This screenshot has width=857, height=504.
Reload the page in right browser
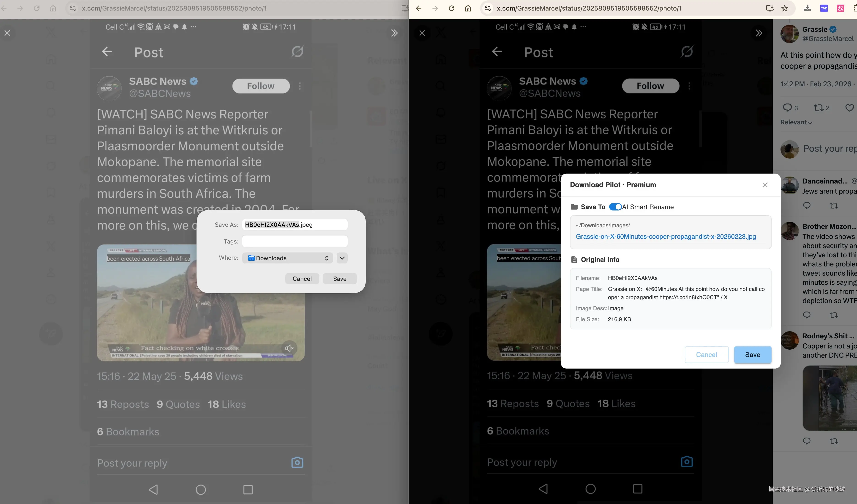coord(452,8)
